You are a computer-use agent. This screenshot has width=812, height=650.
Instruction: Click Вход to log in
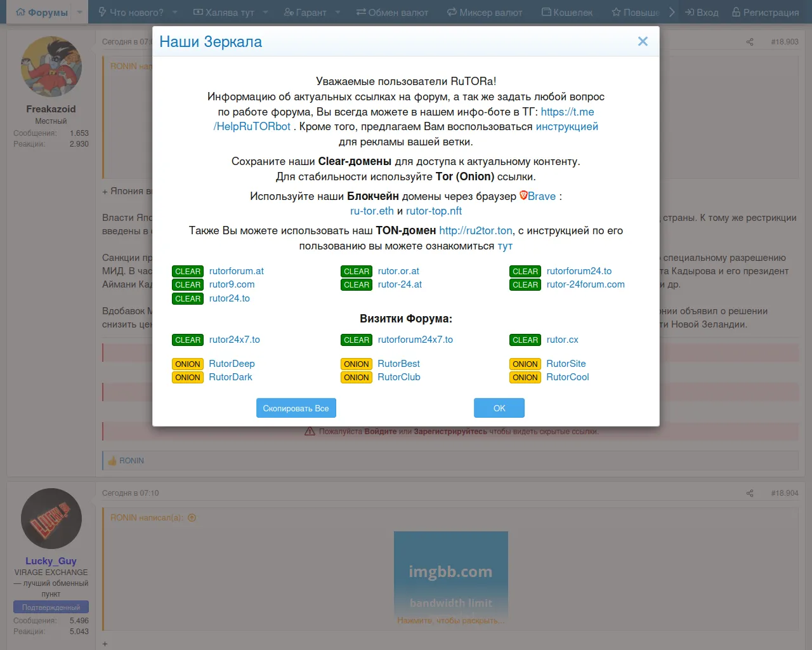702,12
